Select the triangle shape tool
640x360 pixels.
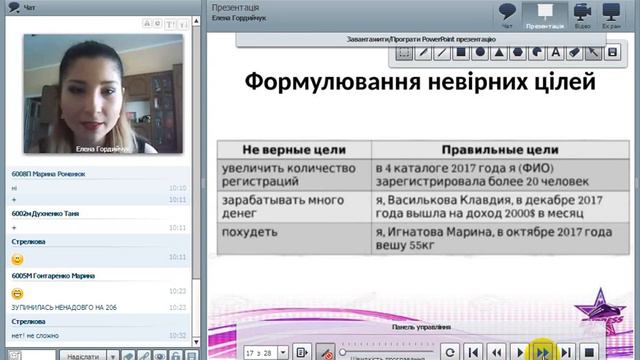(499, 53)
